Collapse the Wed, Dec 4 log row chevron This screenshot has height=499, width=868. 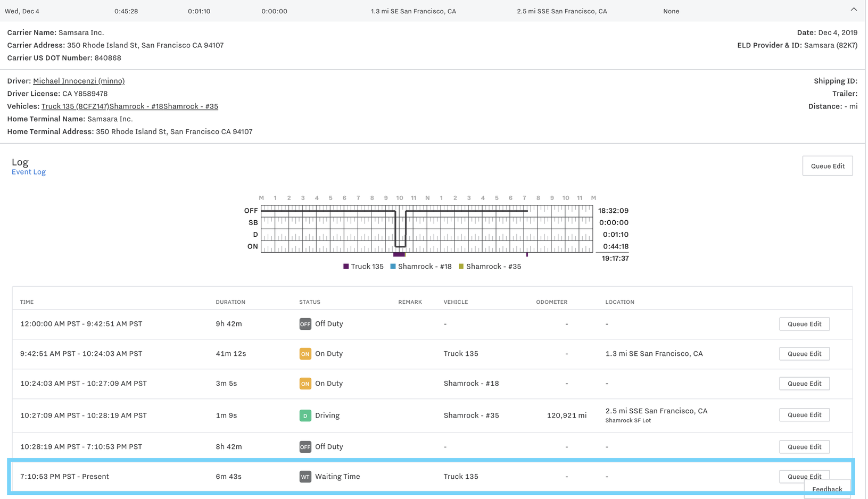tap(854, 10)
